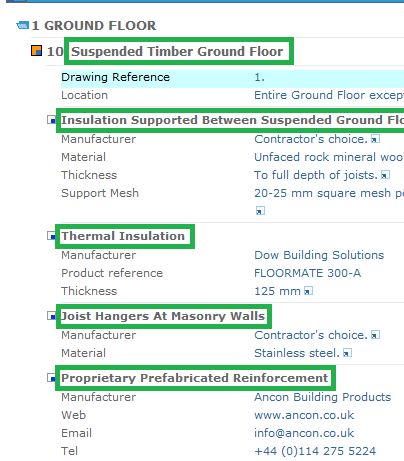This screenshot has width=404, height=461.
Task: Click the Dow Building Solutions manufacturer value
Action: [x=319, y=255]
